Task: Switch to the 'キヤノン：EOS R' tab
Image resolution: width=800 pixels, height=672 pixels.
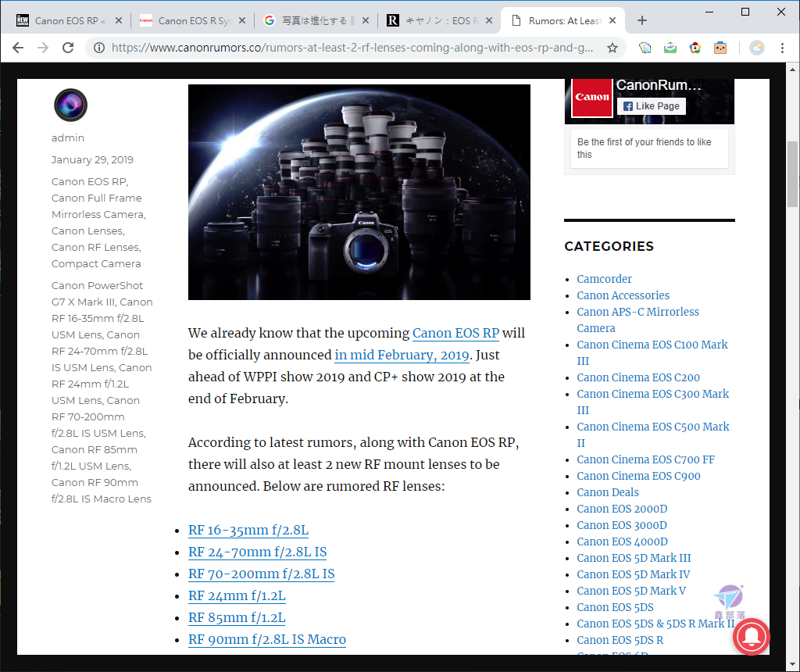Action: pos(440,20)
